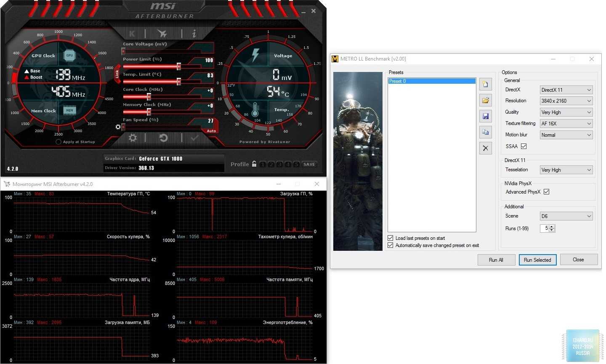Click the Power Limit slider handle
The image size is (606, 364).
179,66
